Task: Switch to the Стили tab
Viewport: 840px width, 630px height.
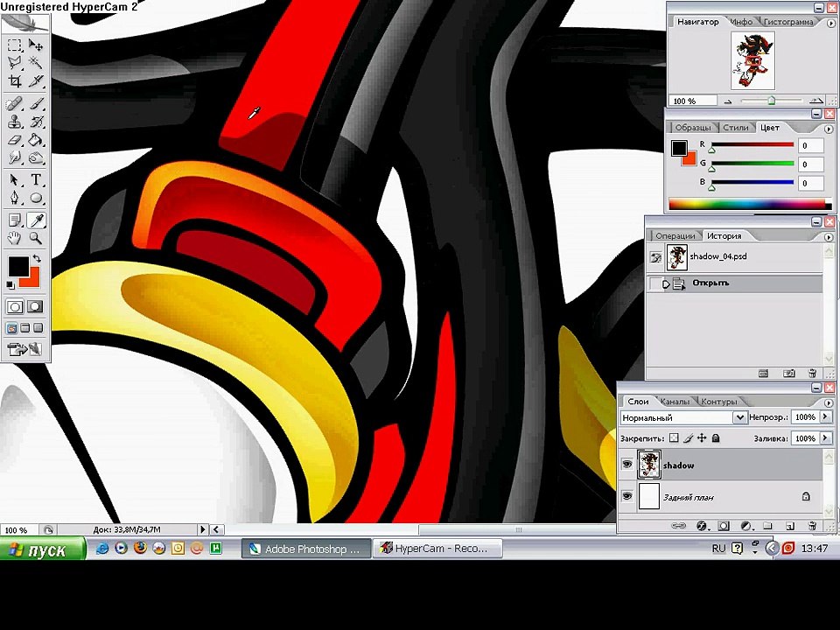Action: pyautogui.click(x=736, y=128)
